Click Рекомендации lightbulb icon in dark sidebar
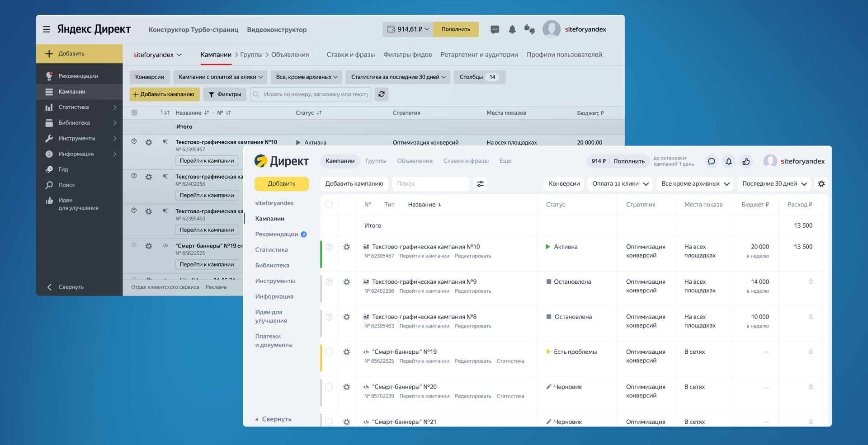Image resolution: width=868 pixels, height=445 pixels. click(x=49, y=76)
